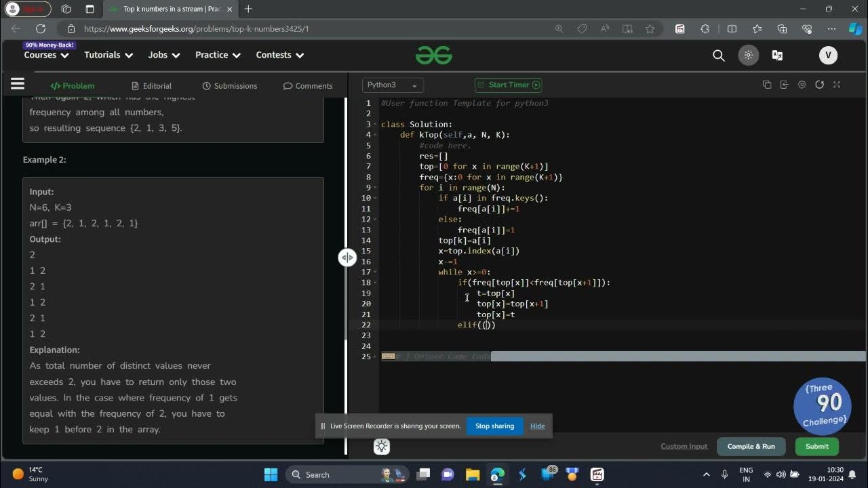Click the Compile & Run button

[751, 446]
